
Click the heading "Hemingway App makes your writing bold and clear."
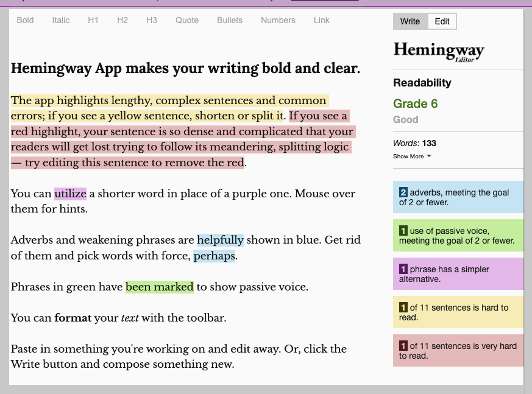pos(185,68)
